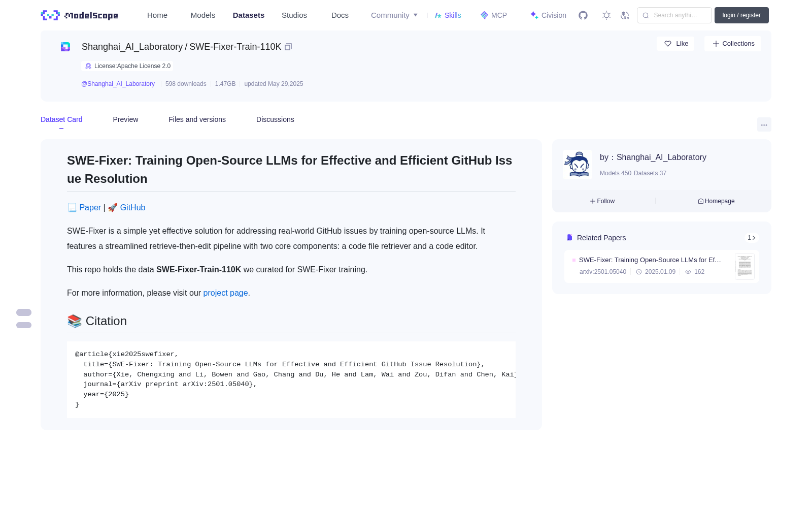Click the Shanghai_AI_Laboratory organization avatar
The image size is (812, 508).
[578, 165]
